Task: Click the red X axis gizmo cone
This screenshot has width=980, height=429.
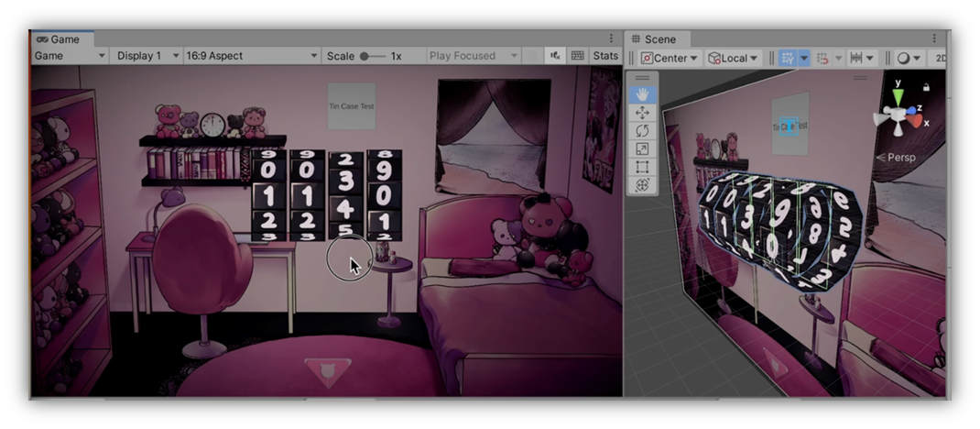Action: tap(915, 121)
